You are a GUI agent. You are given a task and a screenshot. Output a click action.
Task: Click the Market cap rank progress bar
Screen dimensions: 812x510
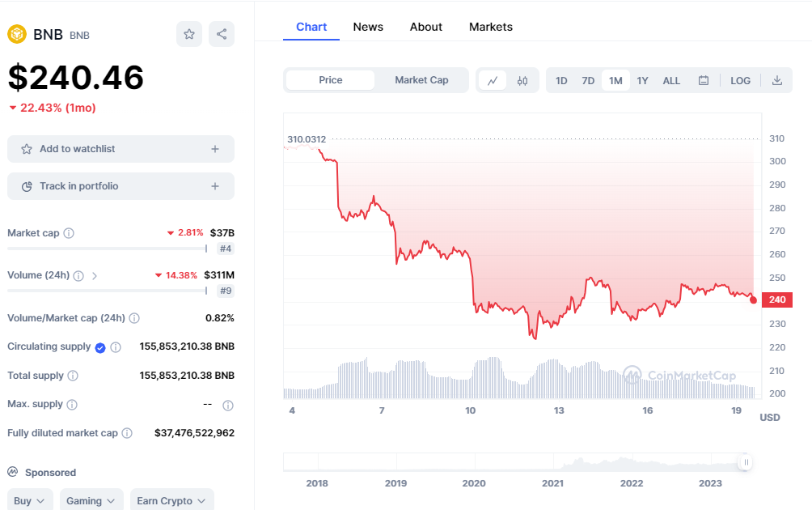108,249
